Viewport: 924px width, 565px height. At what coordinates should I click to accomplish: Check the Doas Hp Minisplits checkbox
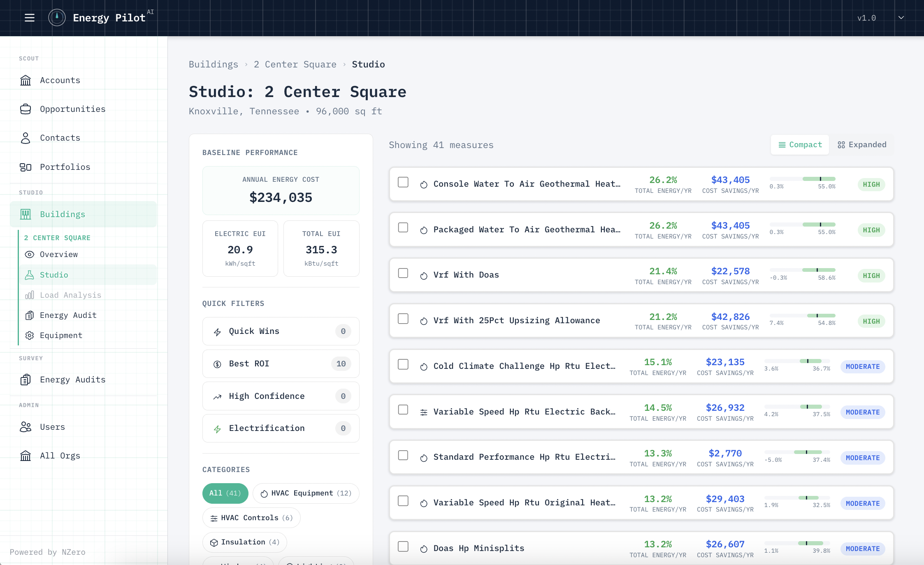[403, 546]
